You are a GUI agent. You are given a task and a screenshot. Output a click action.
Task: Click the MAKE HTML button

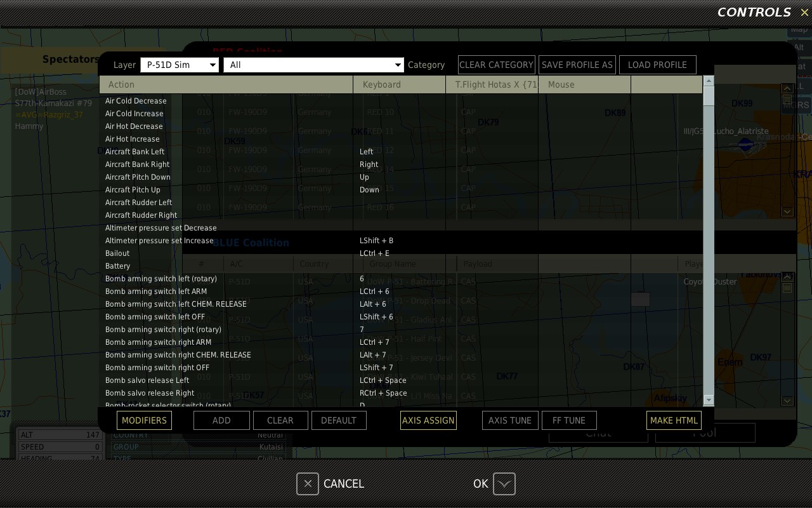[674, 420]
